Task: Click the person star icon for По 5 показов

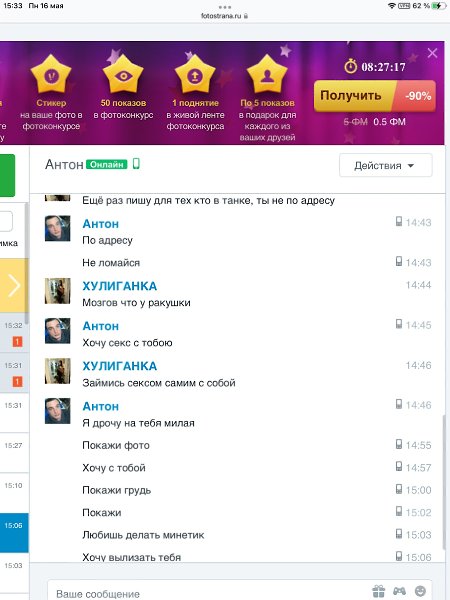Action: pyautogui.click(x=267, y=75)
